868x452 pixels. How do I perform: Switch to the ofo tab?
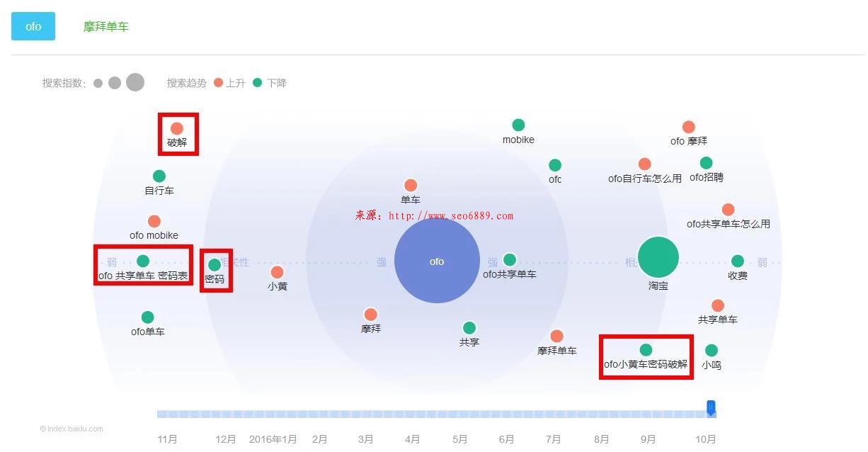point(33,26)
